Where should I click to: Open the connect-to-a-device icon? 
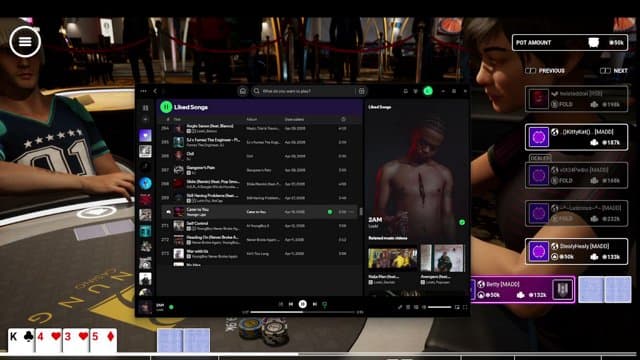(416, 307)
